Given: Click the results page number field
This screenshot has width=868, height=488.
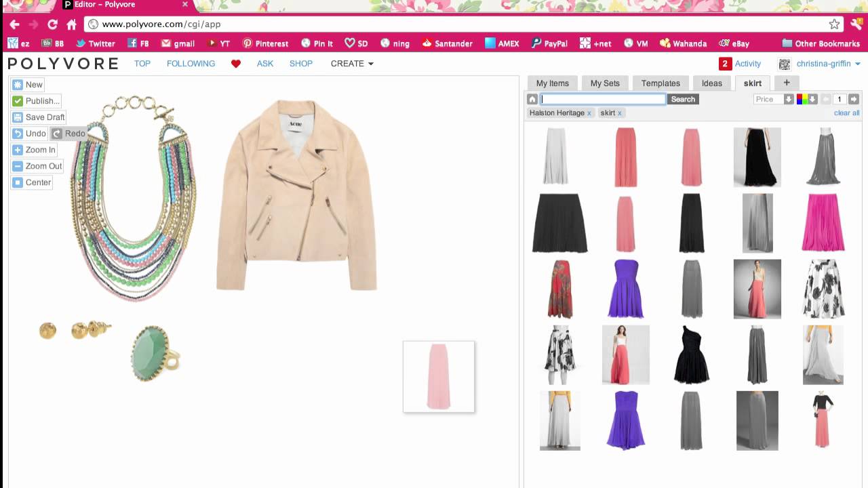Looking at the screenshot, I should (x=840, y=99).
